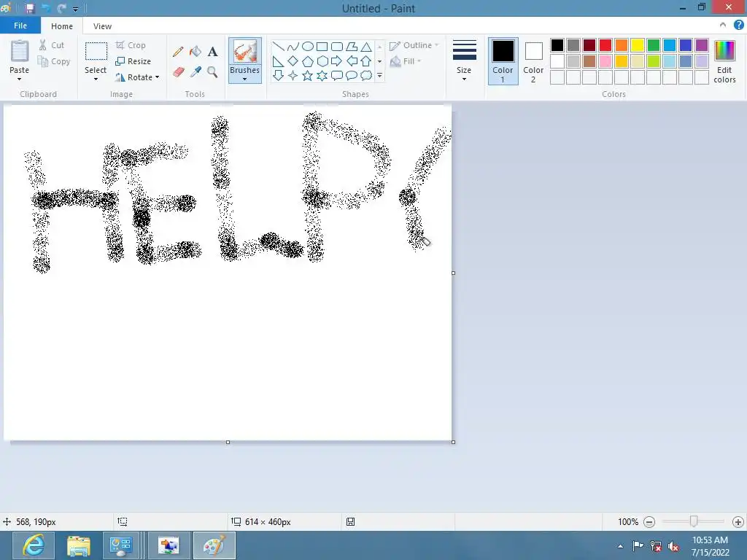Choose the Rounded rectangular callout shape

(x=337, y=75)
